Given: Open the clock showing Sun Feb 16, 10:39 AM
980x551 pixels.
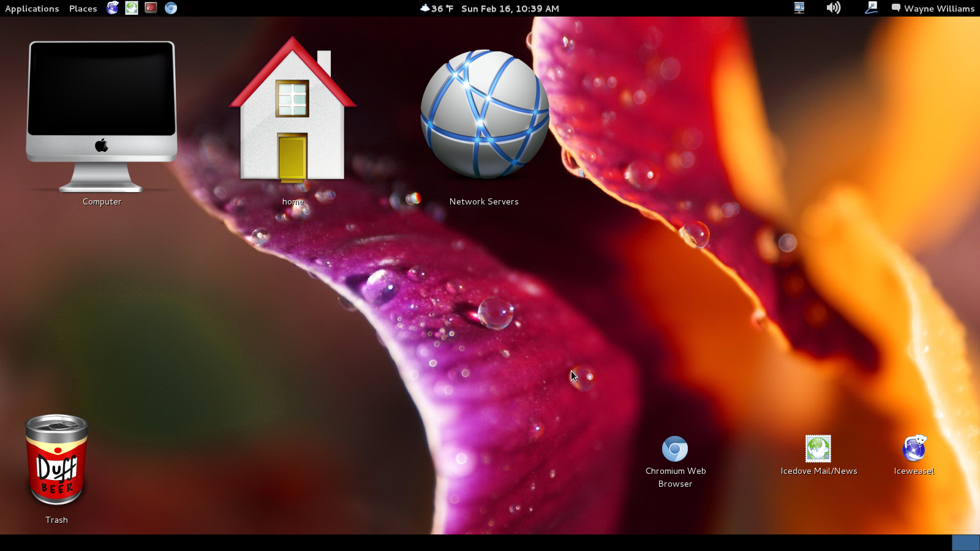Looking at the screenshot, I should tap(510, 9).
